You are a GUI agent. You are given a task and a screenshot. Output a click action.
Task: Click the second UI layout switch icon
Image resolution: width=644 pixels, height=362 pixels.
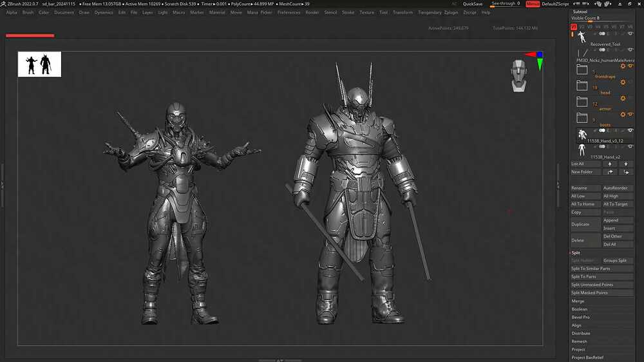pos(608,4)
